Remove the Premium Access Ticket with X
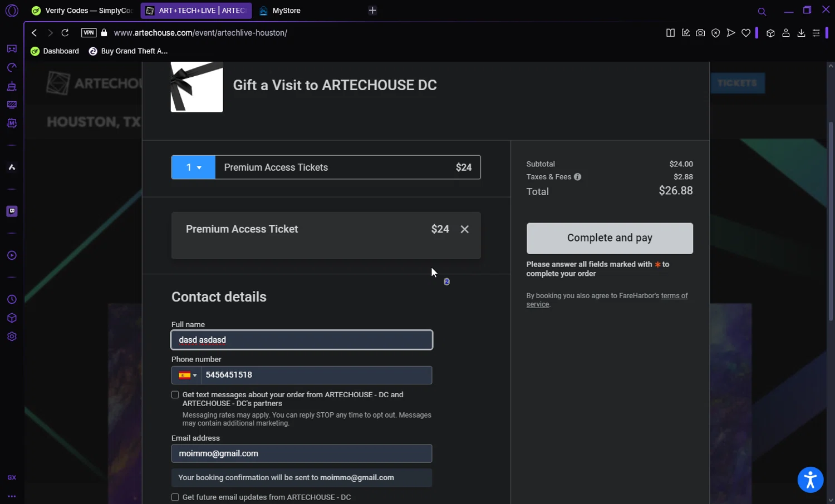The height and width of the screenshot is (504, 835). [465, 229]
